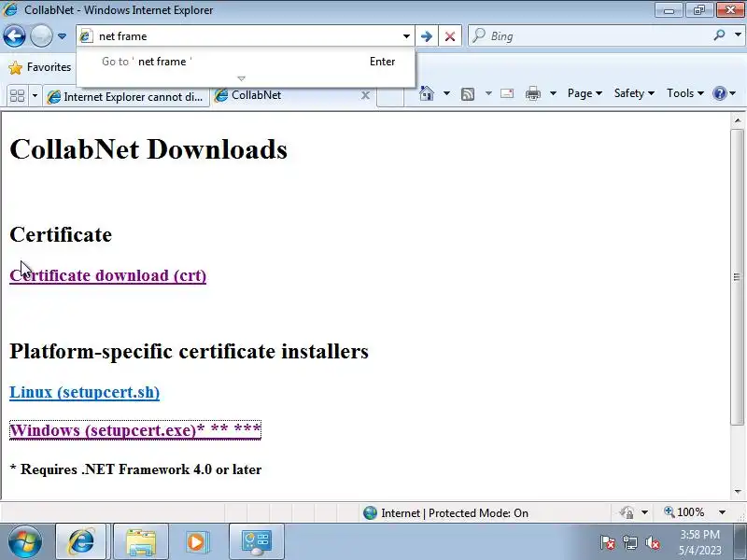This screenshot has width=747, height=560.
Task: Close the CollabNet tab
Action: (365, 95)
